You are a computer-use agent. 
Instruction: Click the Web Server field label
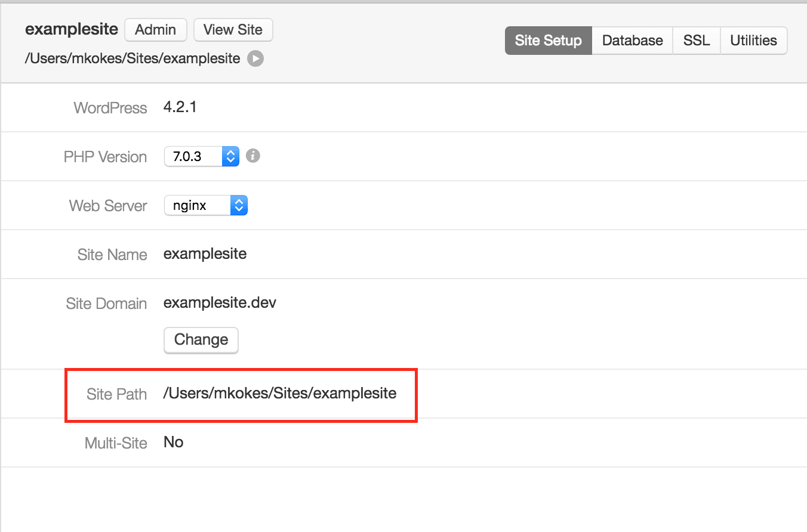pyautogui.click(x=108, y=206)
